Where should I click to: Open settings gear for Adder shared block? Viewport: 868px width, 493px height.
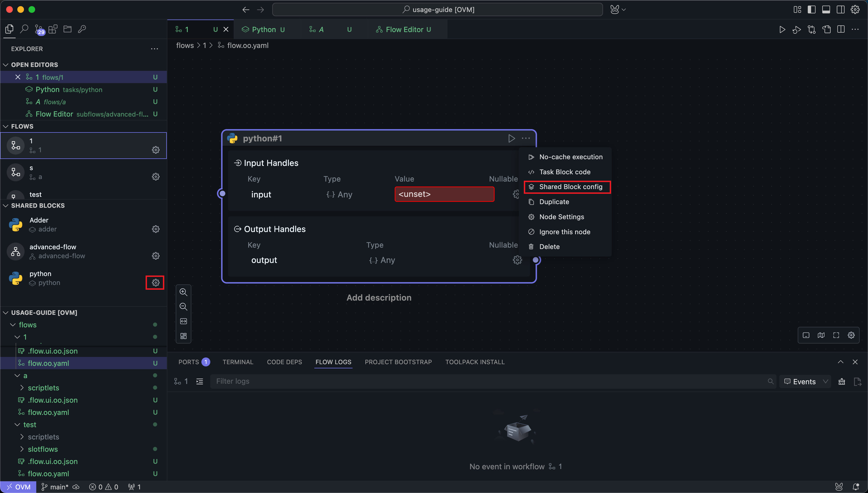click(x=155, y=229)
